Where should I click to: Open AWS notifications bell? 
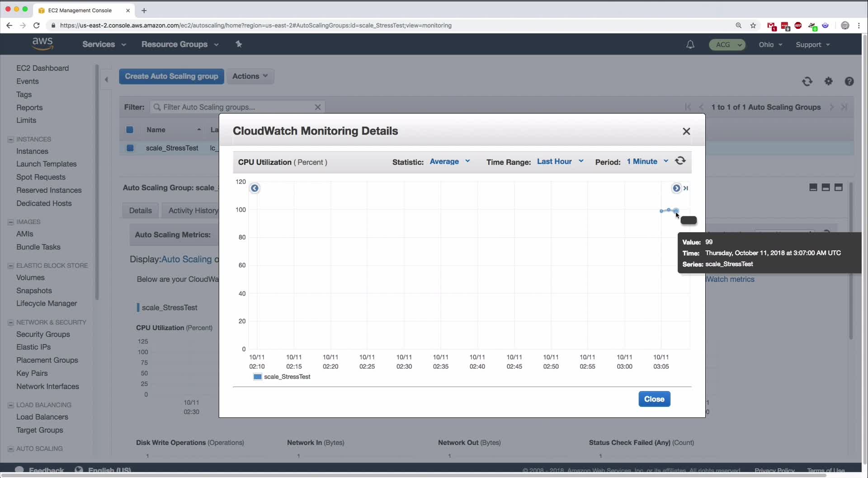click(x=690, y=44)
